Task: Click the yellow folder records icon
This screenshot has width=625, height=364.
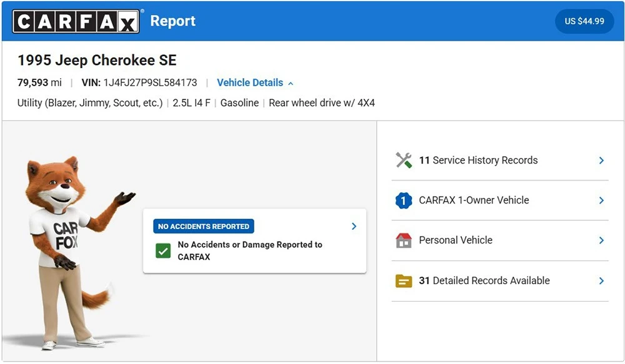Action: coord(403,281)
